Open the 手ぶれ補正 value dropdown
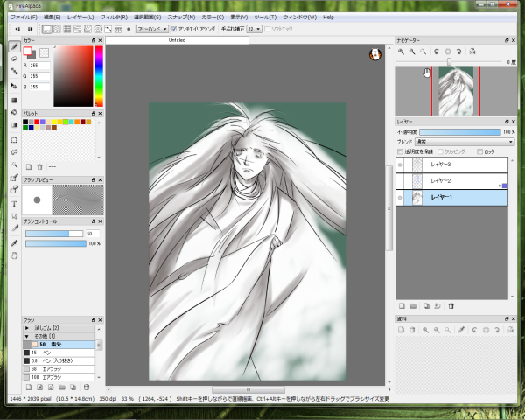The image size is (525, 420). pyautogui.click(x=254, y=29)
